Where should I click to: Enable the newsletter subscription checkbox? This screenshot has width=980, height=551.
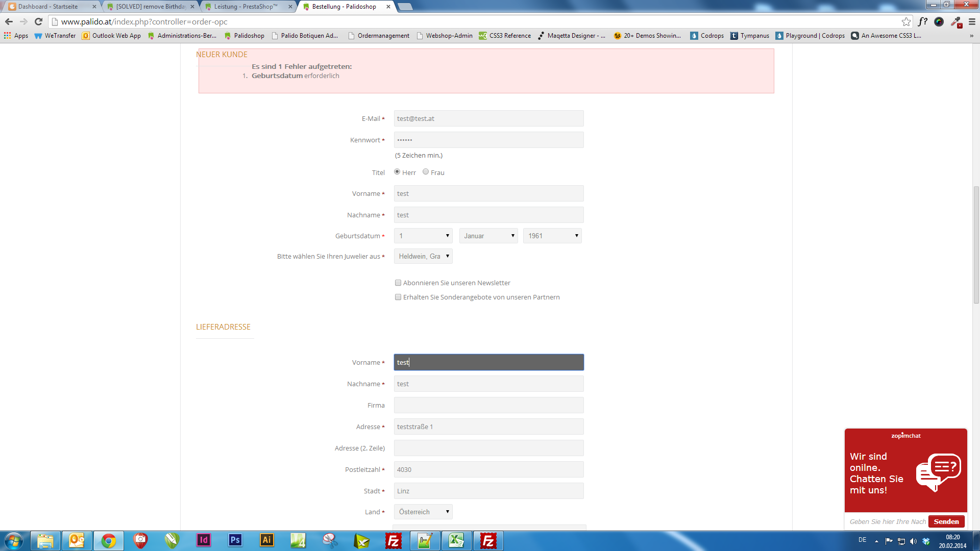coord(398,283)
